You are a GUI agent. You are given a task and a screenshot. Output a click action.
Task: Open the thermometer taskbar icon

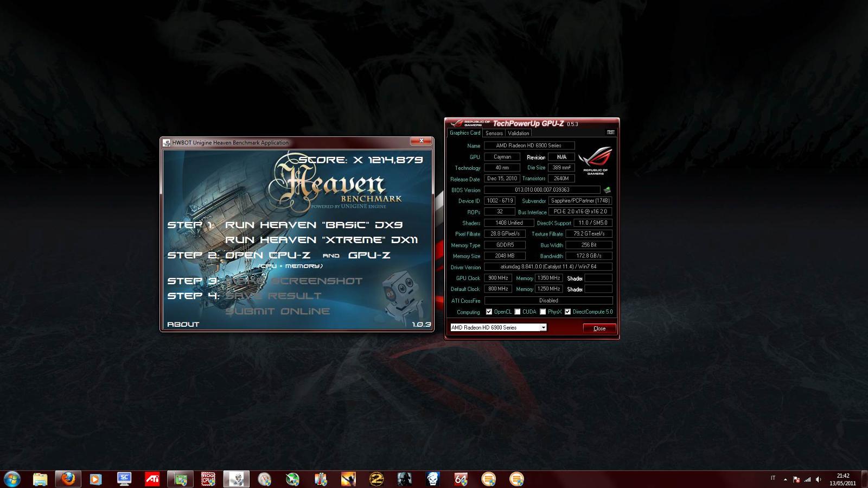tap(321, 479)
